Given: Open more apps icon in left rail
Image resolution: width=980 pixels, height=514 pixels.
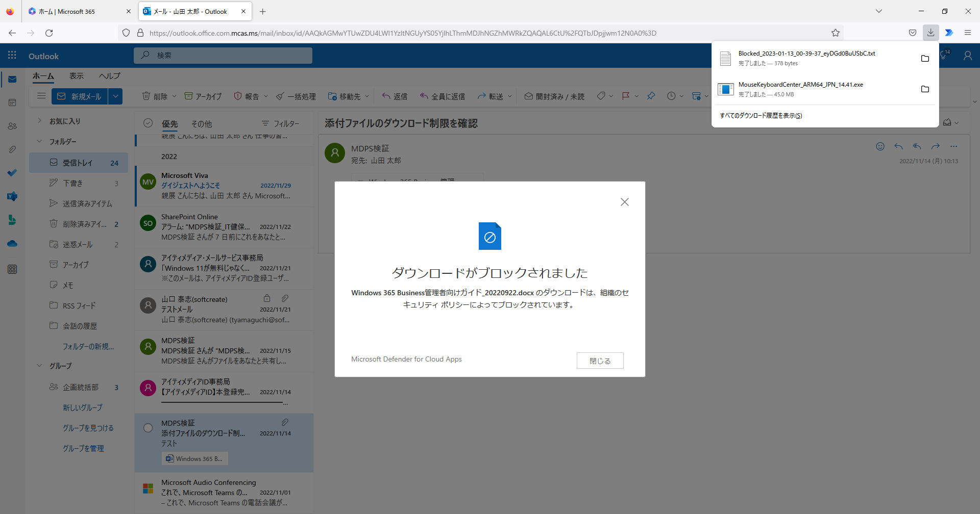Looking at the screenshot, I should (x=12, y=269).
